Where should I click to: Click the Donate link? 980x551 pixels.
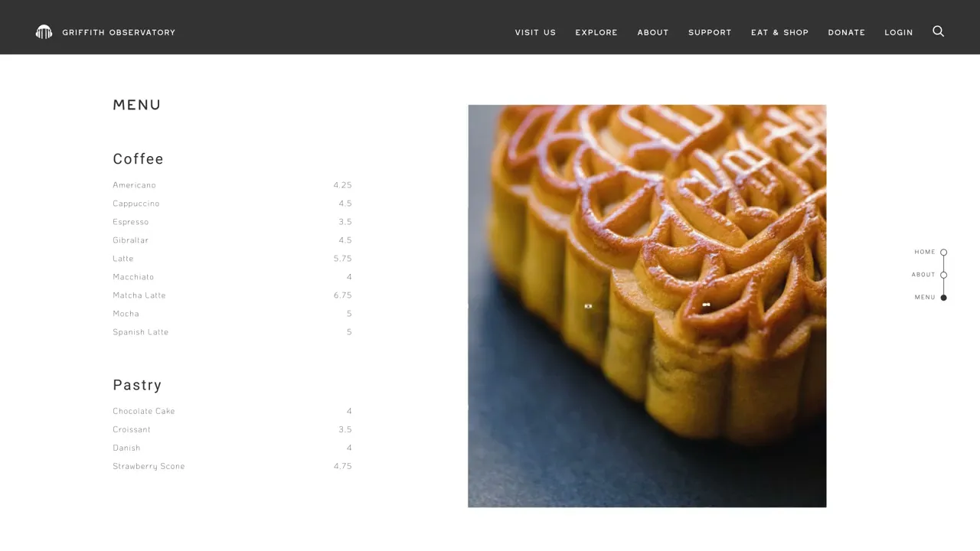[x=846, y=32]
